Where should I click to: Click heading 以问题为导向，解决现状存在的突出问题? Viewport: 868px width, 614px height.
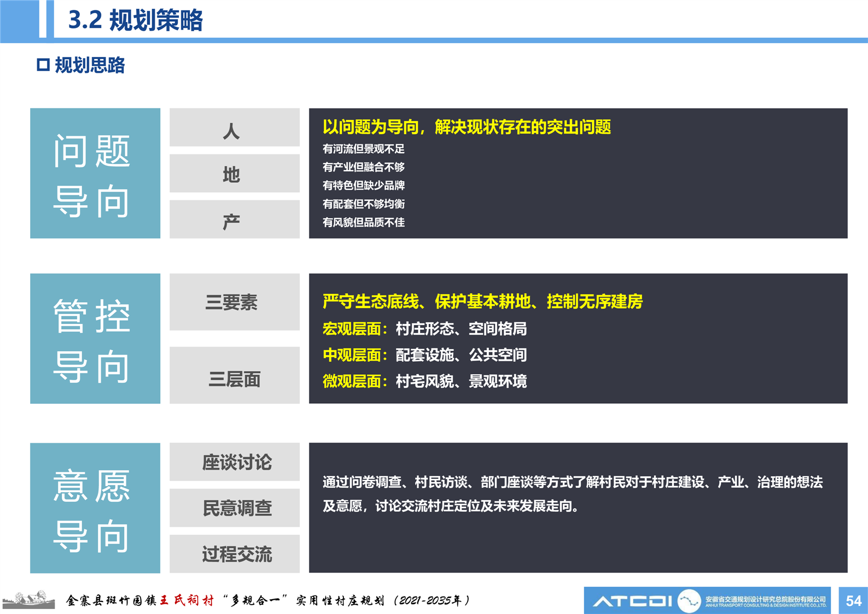(x=467, y=128)
